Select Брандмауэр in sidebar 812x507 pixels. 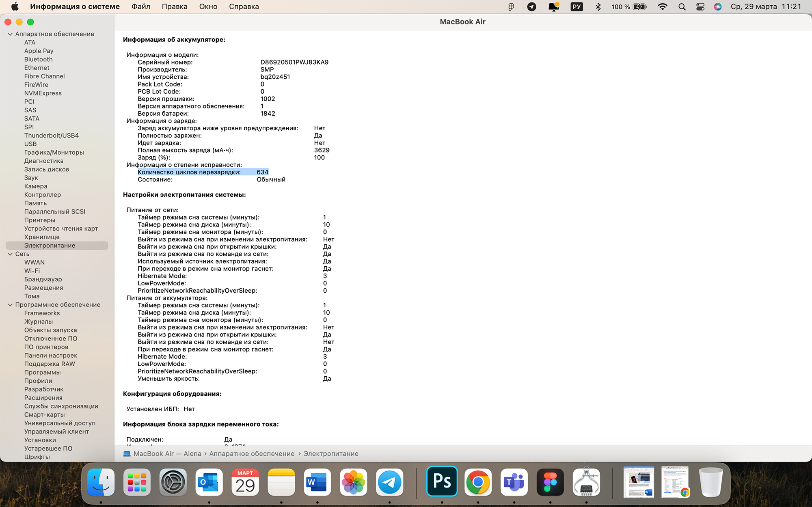pyautogui.click(x=44, y=279)
